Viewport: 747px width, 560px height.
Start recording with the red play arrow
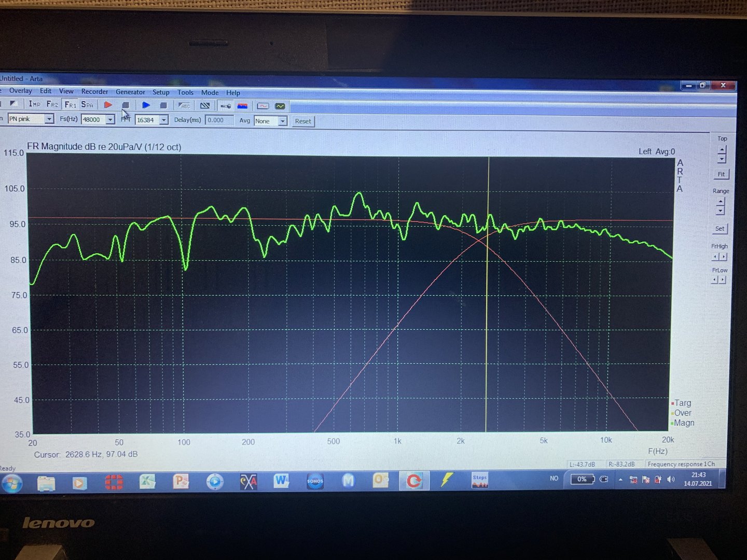click(x=108, y=105)
